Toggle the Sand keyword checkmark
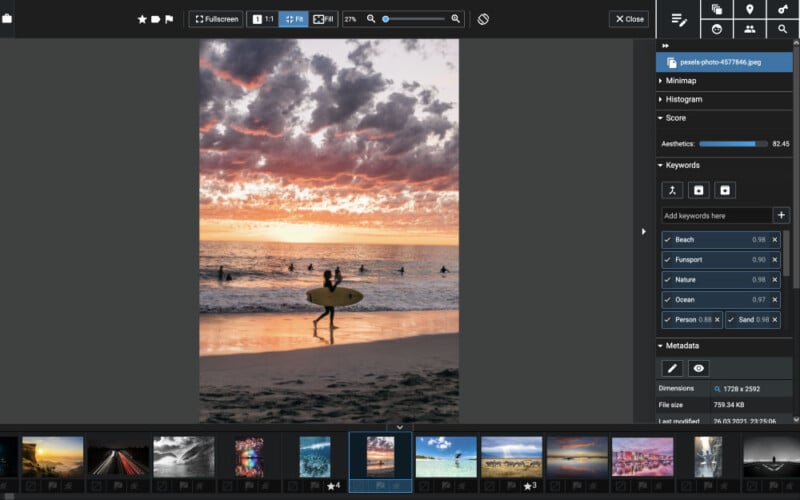The height and width of the screenshot is (500, 800). [x=731, y=320]
